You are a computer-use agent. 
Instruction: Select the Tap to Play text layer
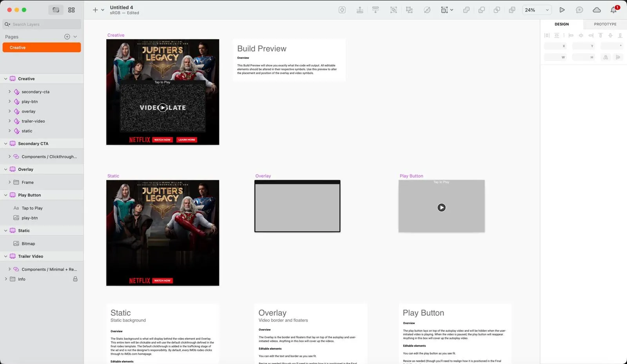click(x=42, y=208)
